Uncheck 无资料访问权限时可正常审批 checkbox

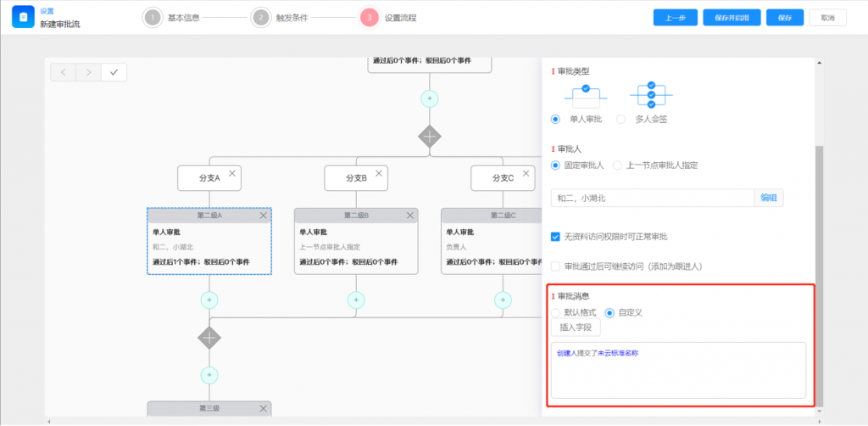click(556, 236)
